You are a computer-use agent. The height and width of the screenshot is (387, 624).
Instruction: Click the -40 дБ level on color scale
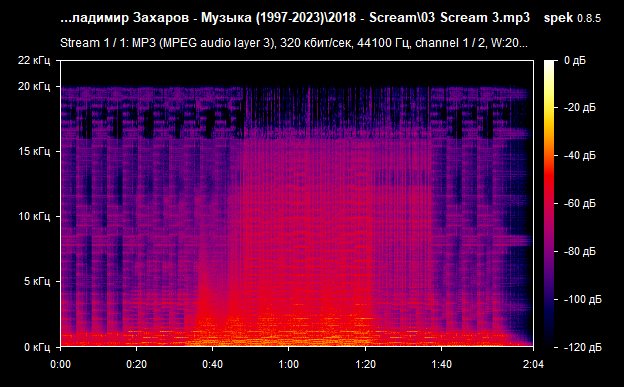[x=580, y=155]
